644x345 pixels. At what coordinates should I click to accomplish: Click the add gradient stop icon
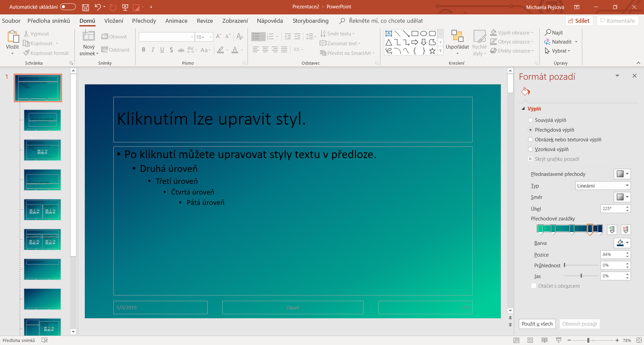pos(612,229)
